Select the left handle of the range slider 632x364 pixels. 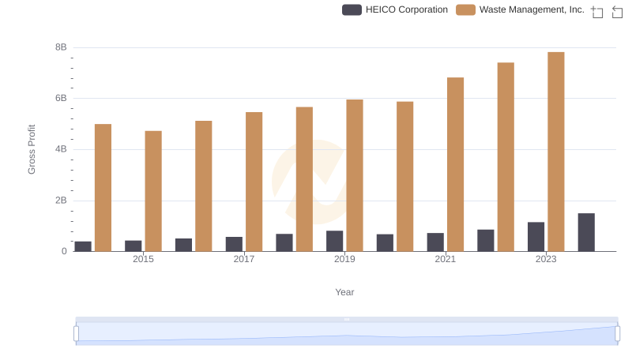coord(76,333)
